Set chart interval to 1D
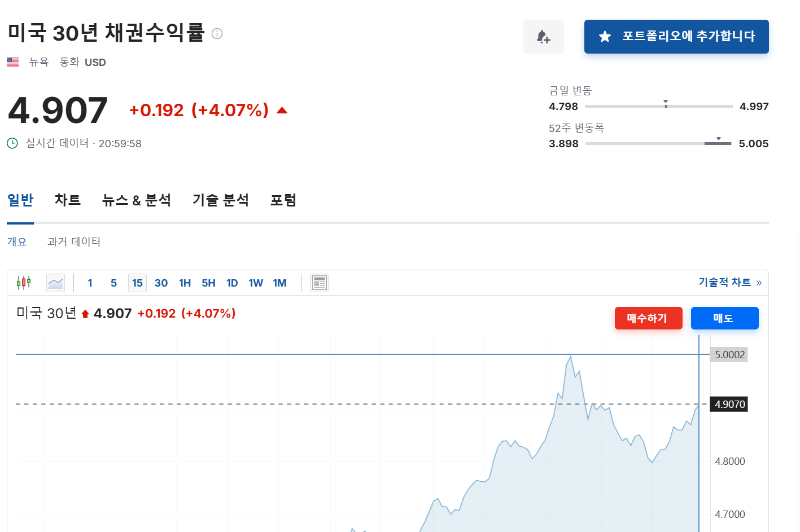This screenshot has width=800, height=532. (232, 283)
